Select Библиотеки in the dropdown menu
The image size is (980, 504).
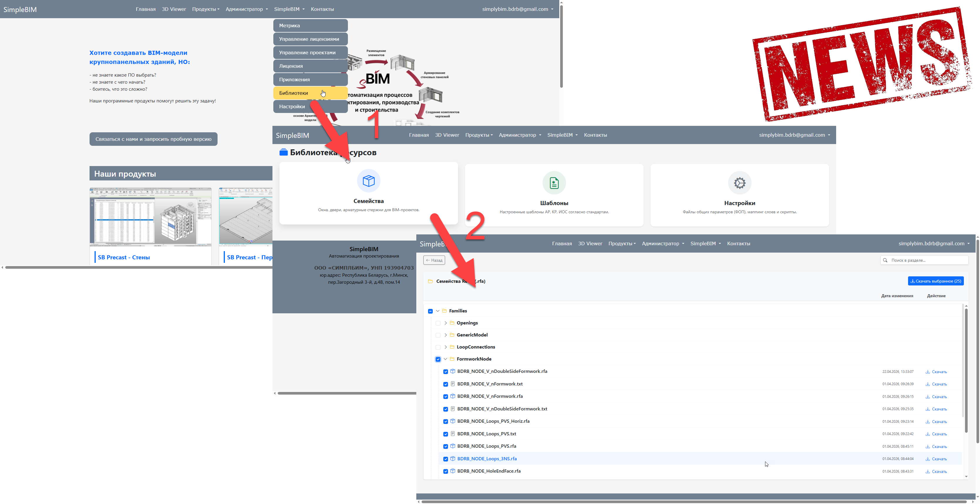310,93
